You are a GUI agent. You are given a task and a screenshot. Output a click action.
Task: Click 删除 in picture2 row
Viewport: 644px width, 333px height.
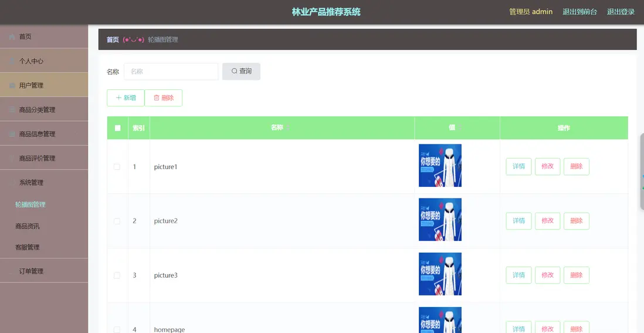[576, 221]
